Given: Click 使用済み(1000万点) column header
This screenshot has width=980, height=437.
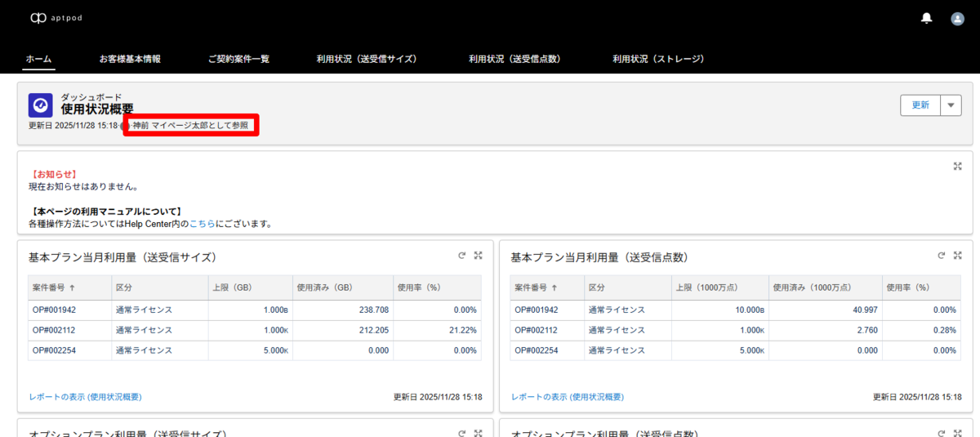Looking at the screenshot, I should coord(826,288).
